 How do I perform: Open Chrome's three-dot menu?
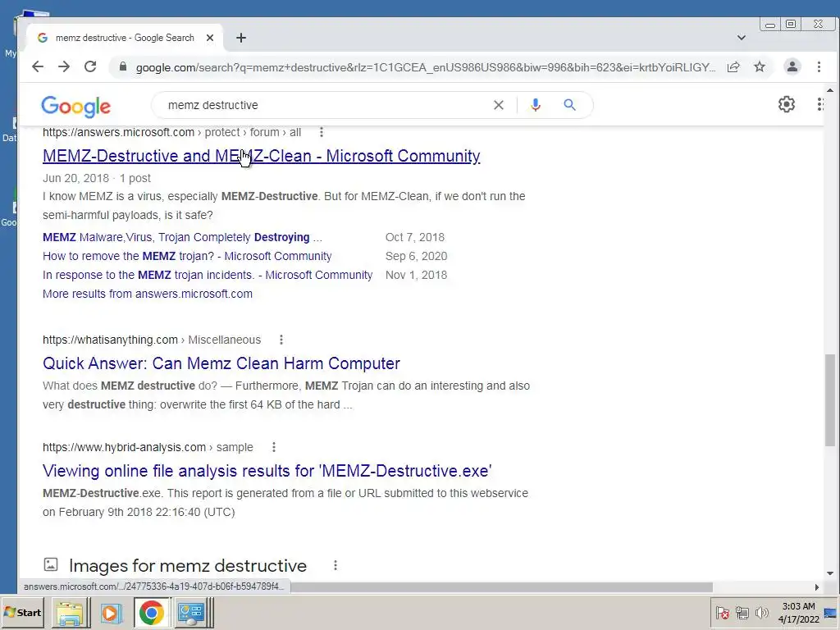[x=819, y=66]
